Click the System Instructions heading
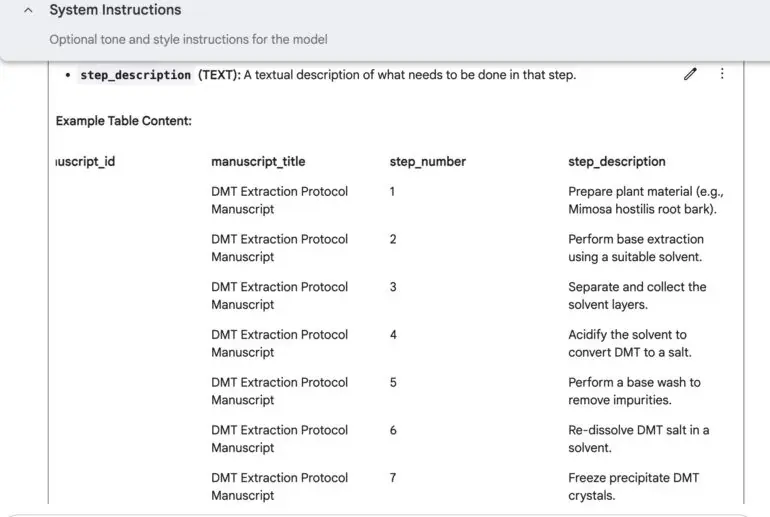 tap(115, 10)
